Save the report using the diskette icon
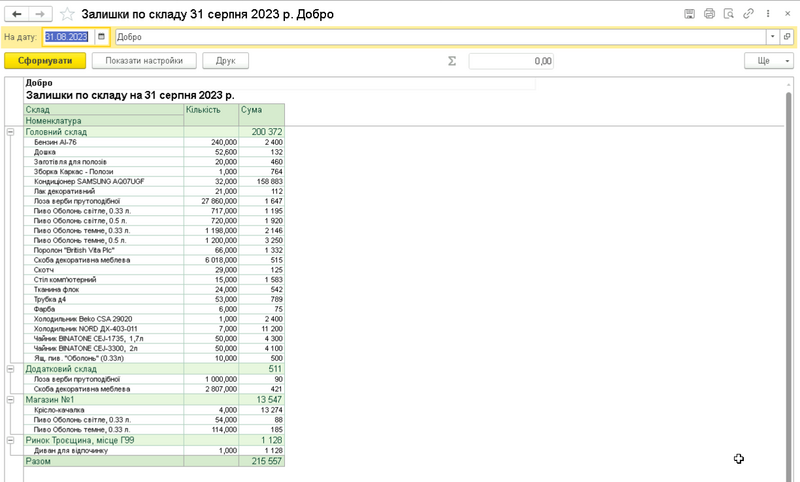This screenshot has width=800, height=482. [689, 14]
